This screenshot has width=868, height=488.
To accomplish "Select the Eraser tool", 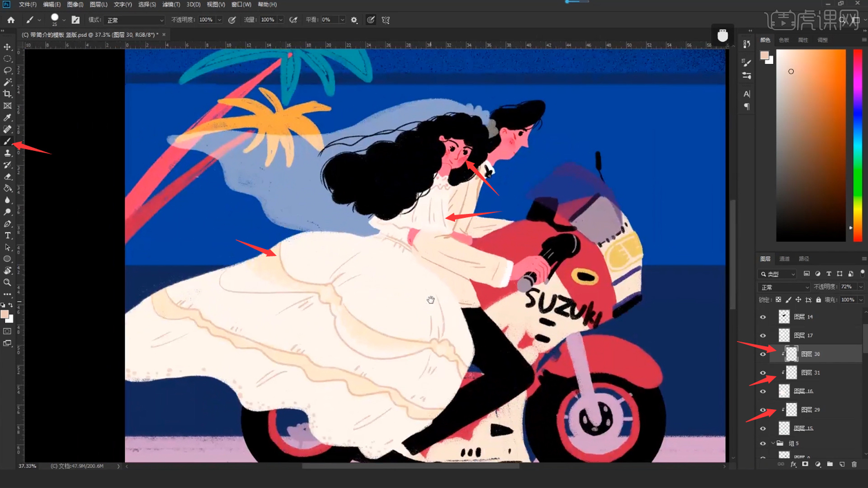I will [7, 177].
